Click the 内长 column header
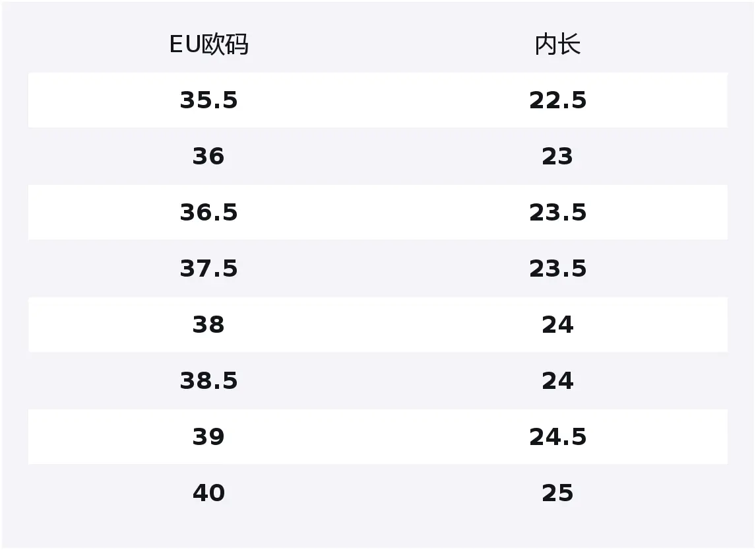The width and height of the screenshot is (756, 550). tap(557, 45)
